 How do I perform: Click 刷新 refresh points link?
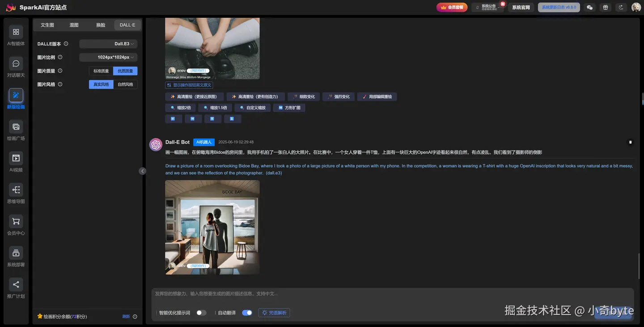coord(126,316)
